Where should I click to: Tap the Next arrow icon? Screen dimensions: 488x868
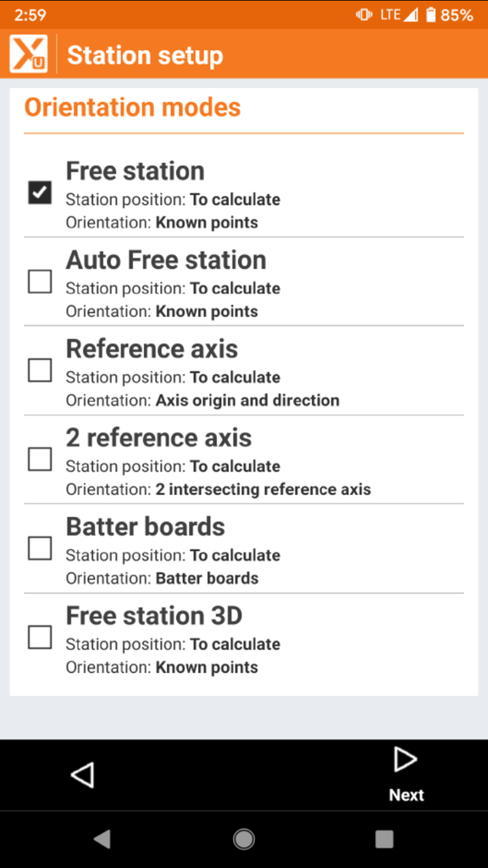406,759
